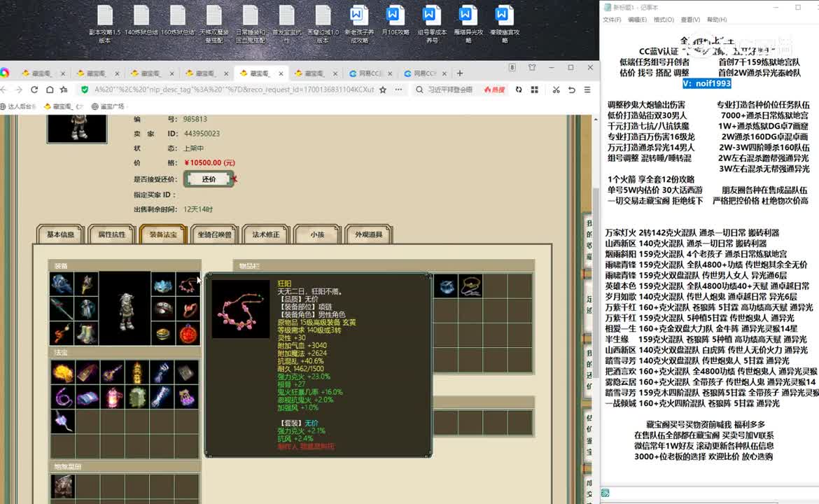Screen dimensions: 819x504
Task: Open the 副本攻略1.5版本 desktop file
Action: (105, 24)
